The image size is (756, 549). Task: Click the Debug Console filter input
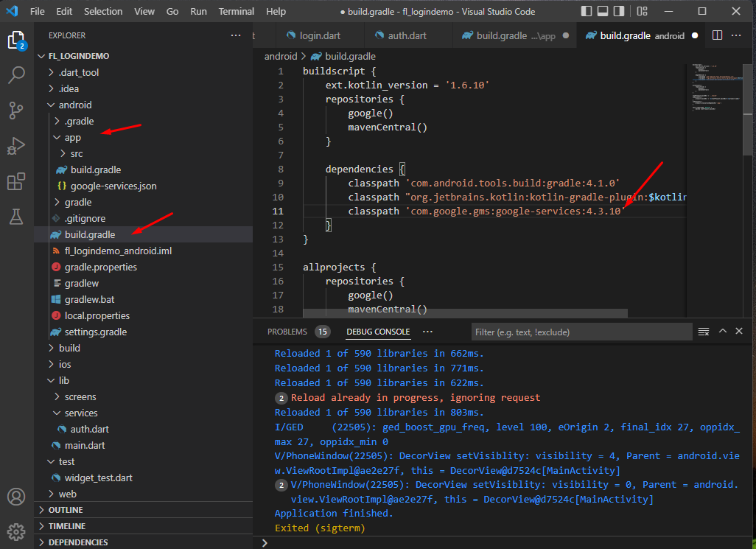click(x=581, y=331)
